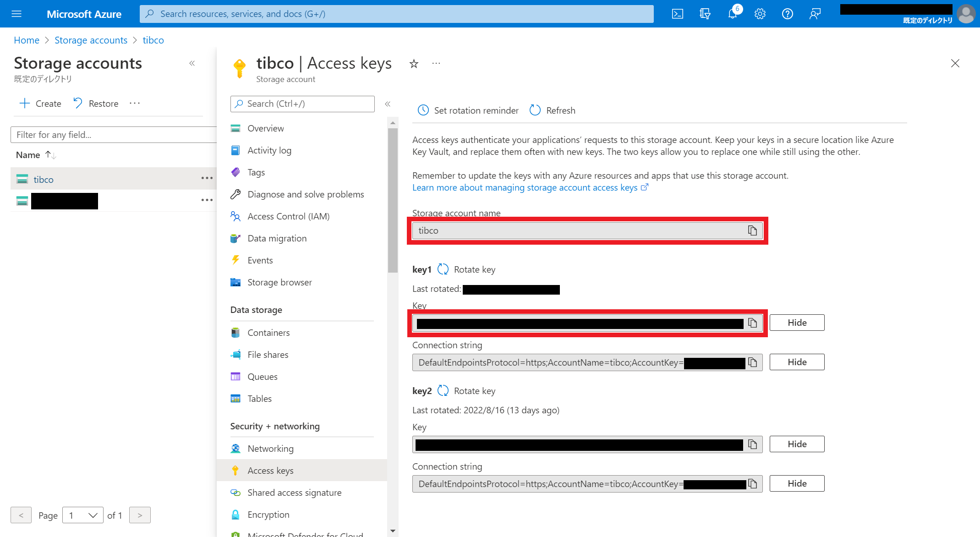The image size is (980, 537).
Task: Open the ellipsis menu next to the Access keys title
Action: [436, 63]
